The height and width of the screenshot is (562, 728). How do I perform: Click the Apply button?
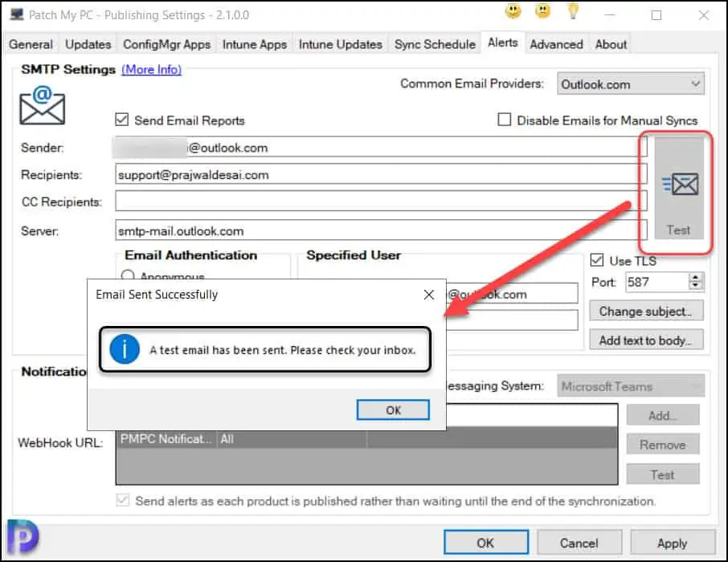tap(673, 543)
